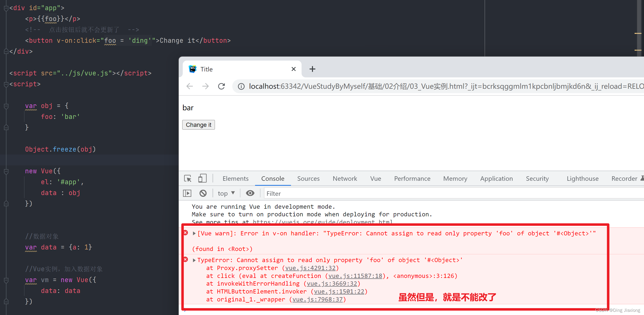Open a new browser tab with plus
The width and height of the screenshot is (644, 315).
click(x=312, y=69)
